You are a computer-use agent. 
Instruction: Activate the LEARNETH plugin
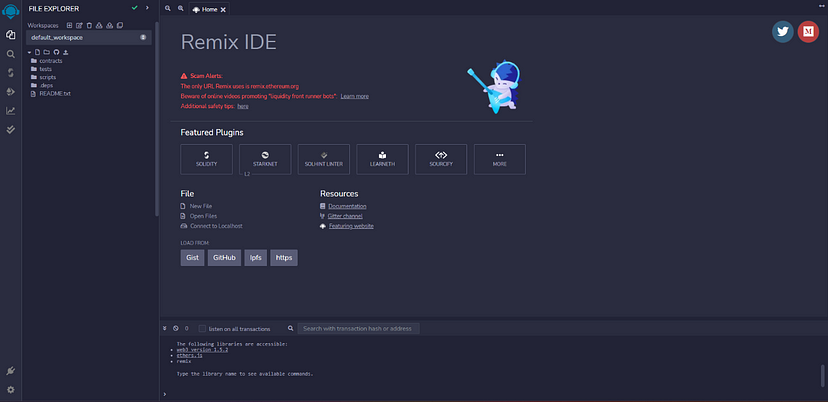tap(382, 159)
